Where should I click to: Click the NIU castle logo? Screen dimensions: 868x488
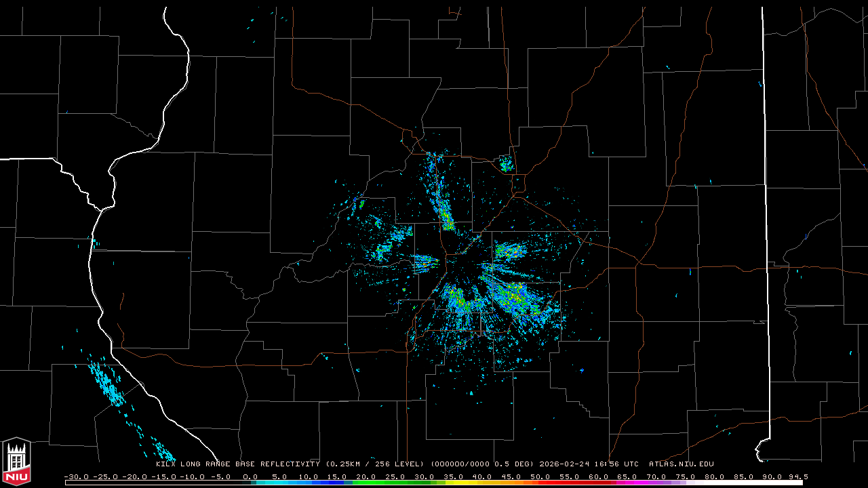click(16, 461)
